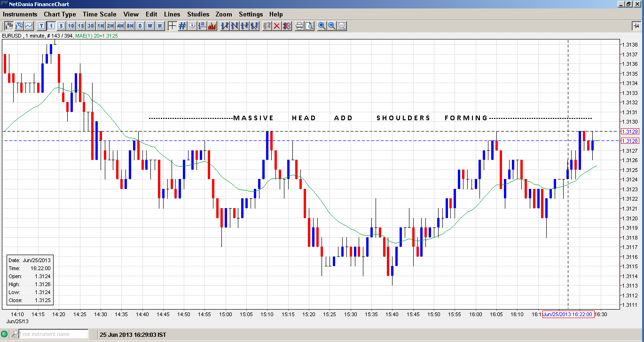Open the View menu
The height and width of the screenshot is (342, 644).
(x=131, y=14)
